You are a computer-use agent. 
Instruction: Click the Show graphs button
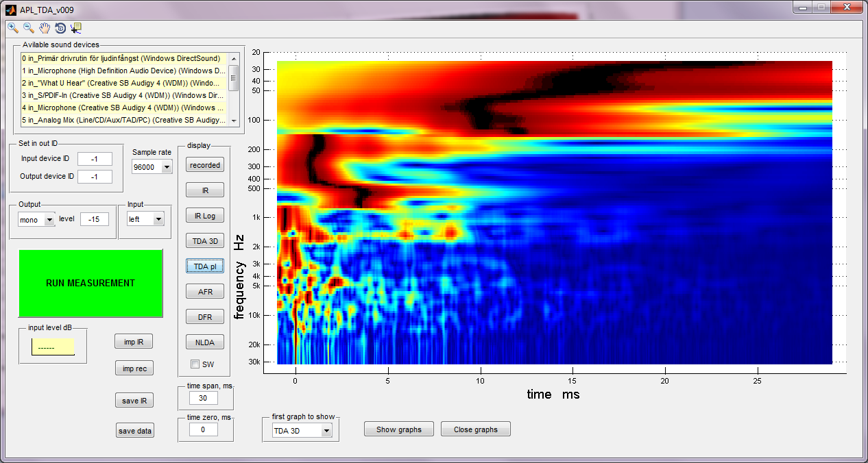(x=398, y=429)
